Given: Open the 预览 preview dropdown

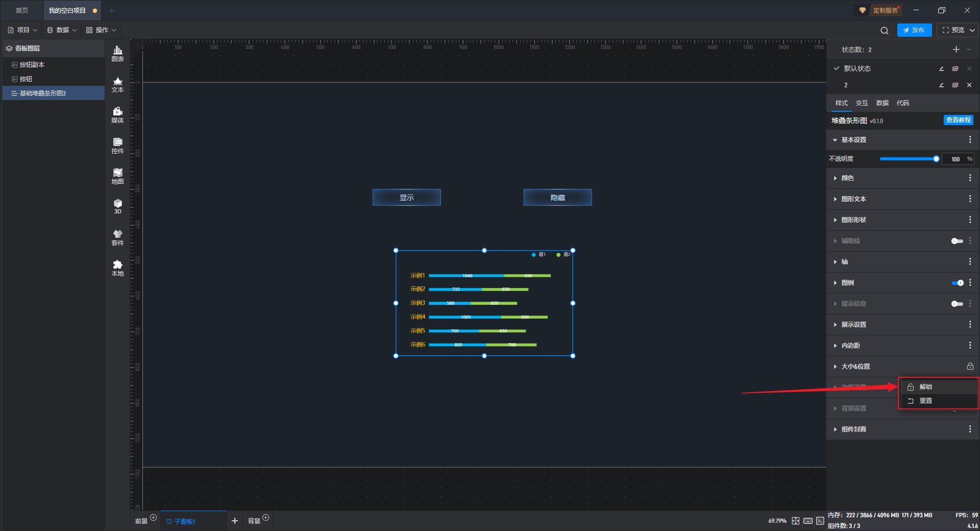Looking at the screenshot, I should point(972,30).
